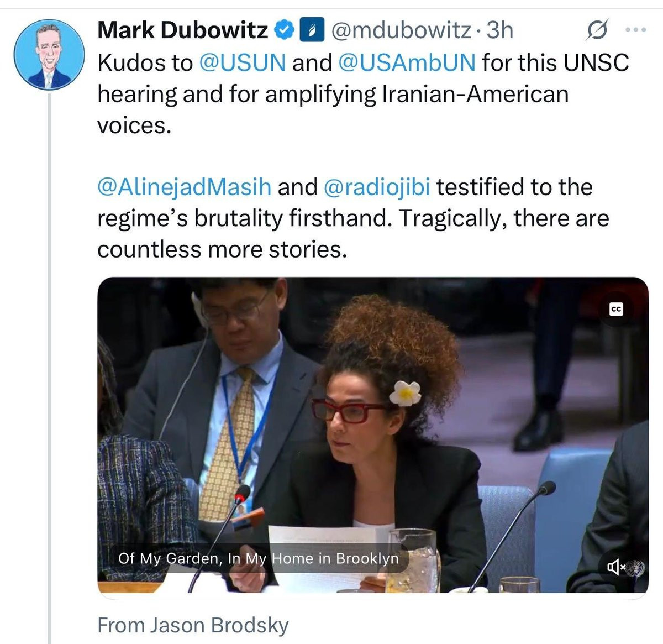Click the @mdubowitz handle
Image resolution: width=663 pixels, height=644 pixels.
[401, 30]
